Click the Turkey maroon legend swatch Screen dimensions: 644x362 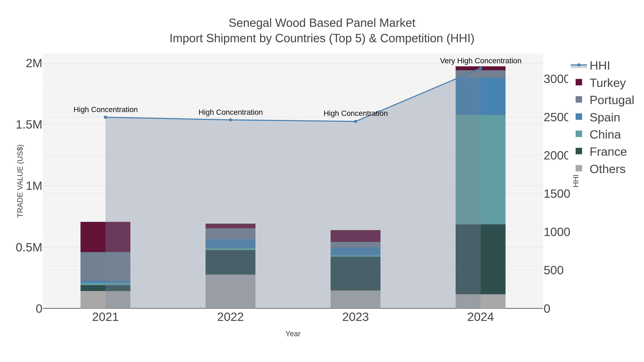pos(579,82)
